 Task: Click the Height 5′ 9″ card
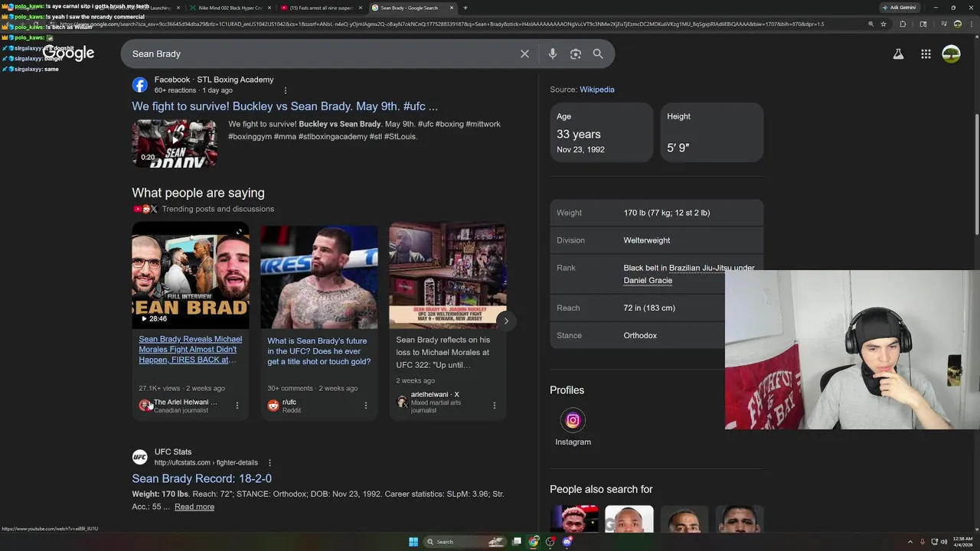(x=712, y=132)
